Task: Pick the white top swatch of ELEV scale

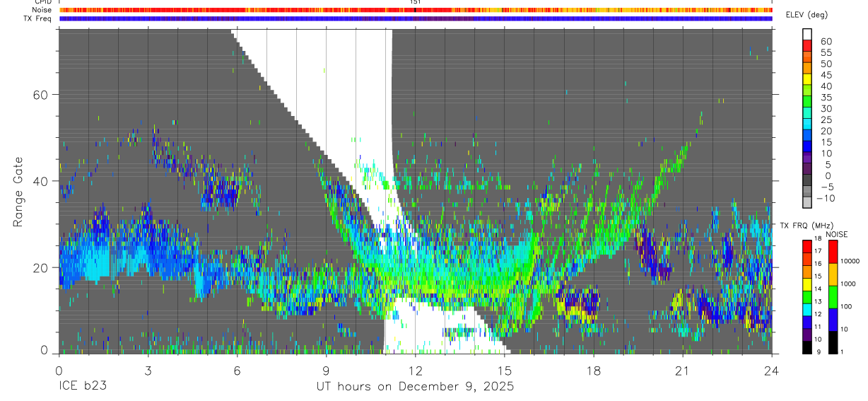Action: [807, 34]
